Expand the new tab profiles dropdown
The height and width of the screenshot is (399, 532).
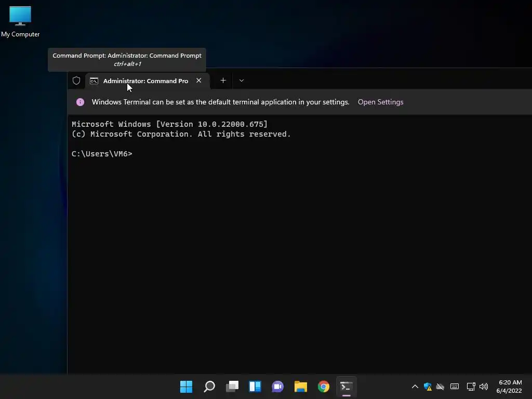tap(242, 81)
